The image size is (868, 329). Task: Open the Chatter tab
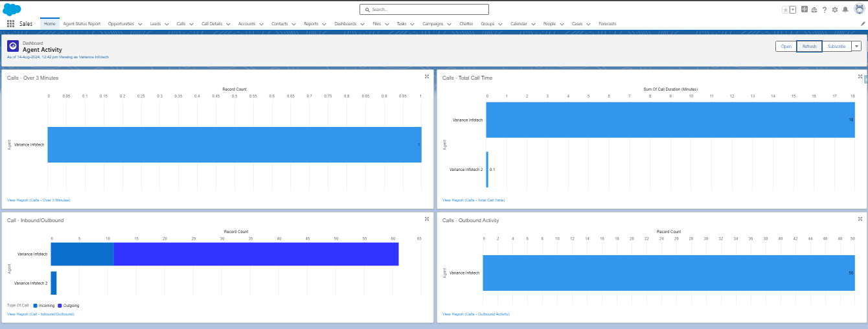[466, 23]
